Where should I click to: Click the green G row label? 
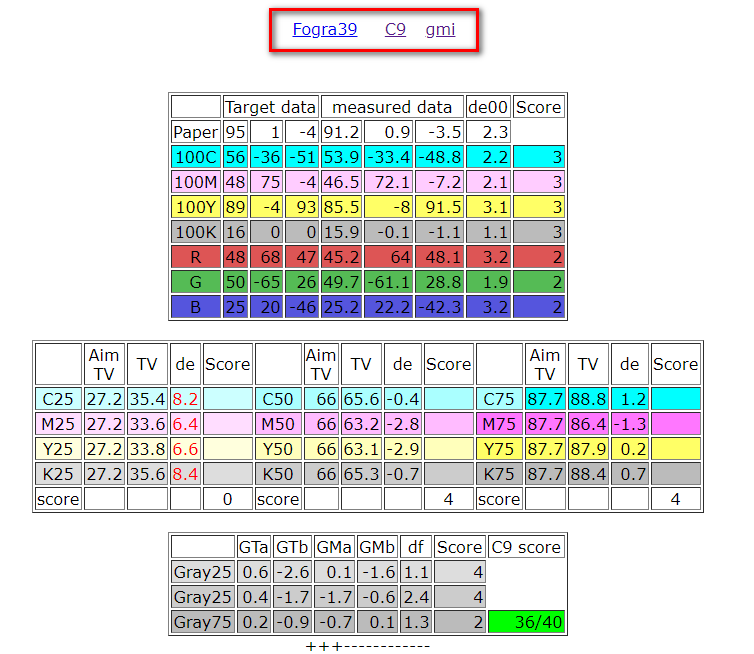pyautogui.click(x=196, y=282)
